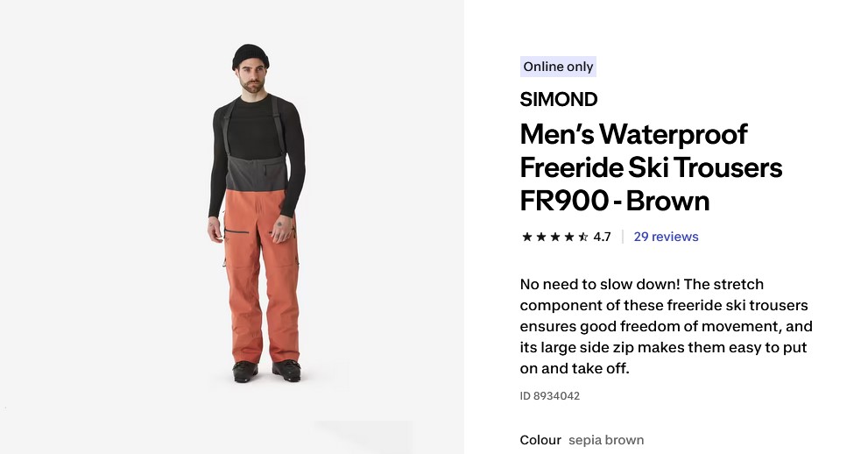868x454 pixels.
Task: Click the sepia brown colour name
Action: tap(606, 440)
